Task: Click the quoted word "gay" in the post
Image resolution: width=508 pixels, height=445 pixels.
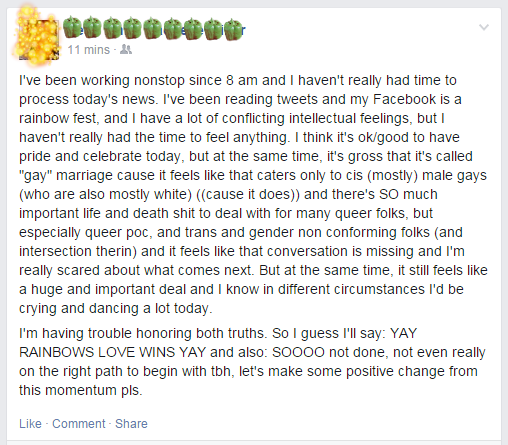Action: point(35,176)
